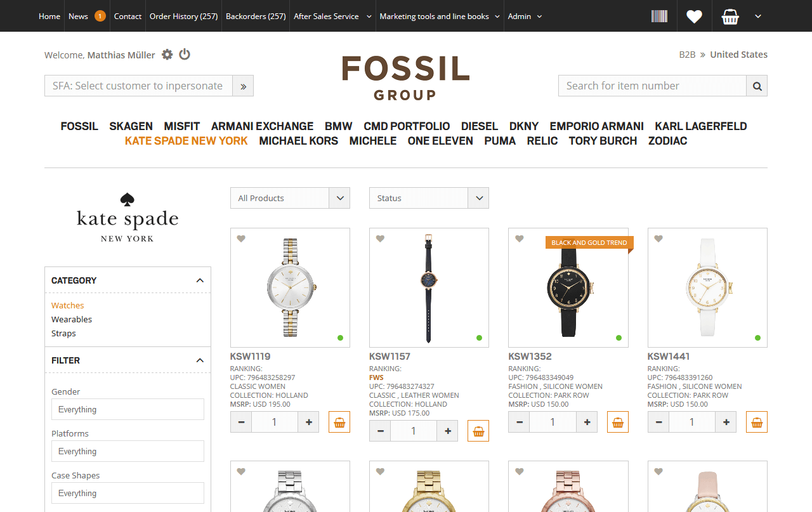Open the barcode scanner icon
This screenshot has width=812, height=512.
pyautogui.click(x=659, y=16)
